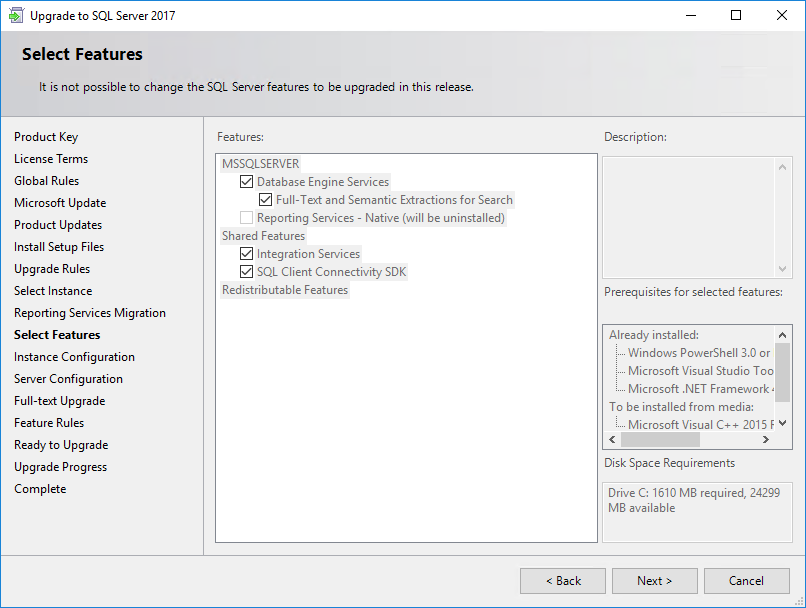This screenshot has height=608, width=806.
Task: Toggle Database Engine Services checkbox
Action: point(246,182)
